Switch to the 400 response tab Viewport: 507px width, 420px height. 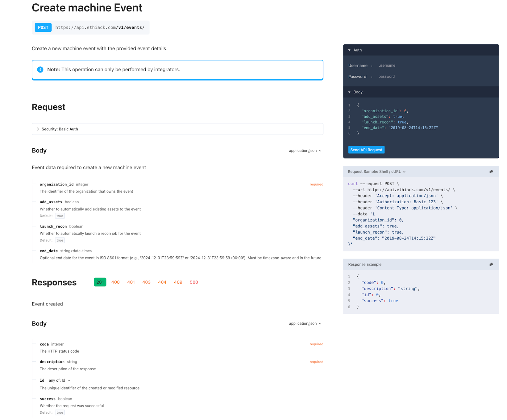pos(115,282)
